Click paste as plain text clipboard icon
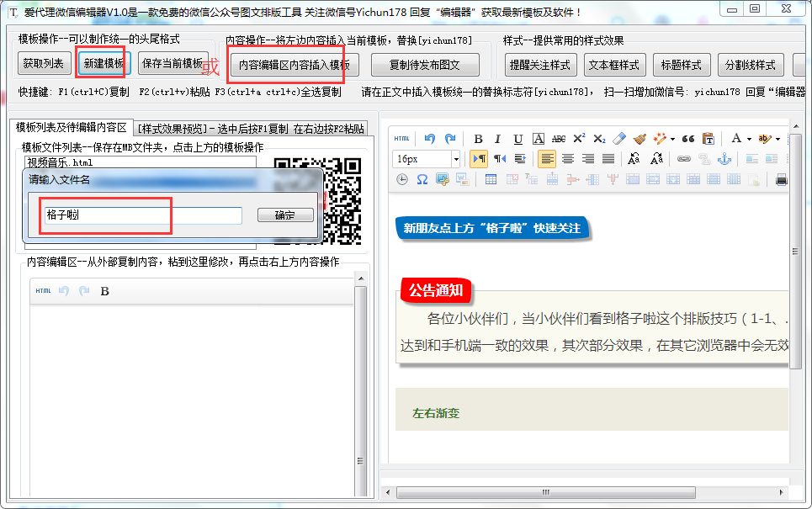This screenshot has width=812, height=509. coord(709,139)
